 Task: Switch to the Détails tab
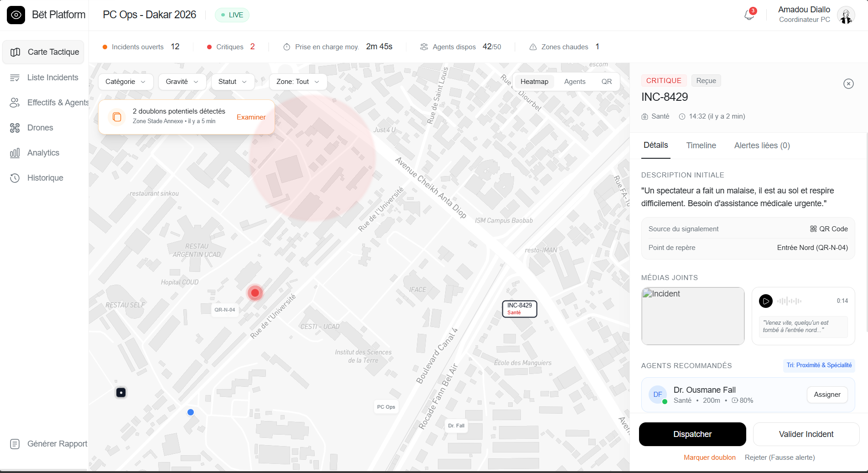coord(655,145)
